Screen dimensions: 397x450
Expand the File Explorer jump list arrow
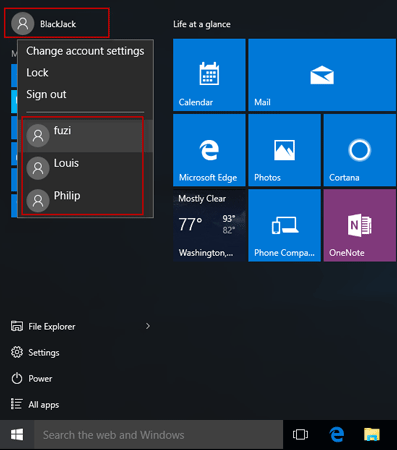tap(148, 326)
